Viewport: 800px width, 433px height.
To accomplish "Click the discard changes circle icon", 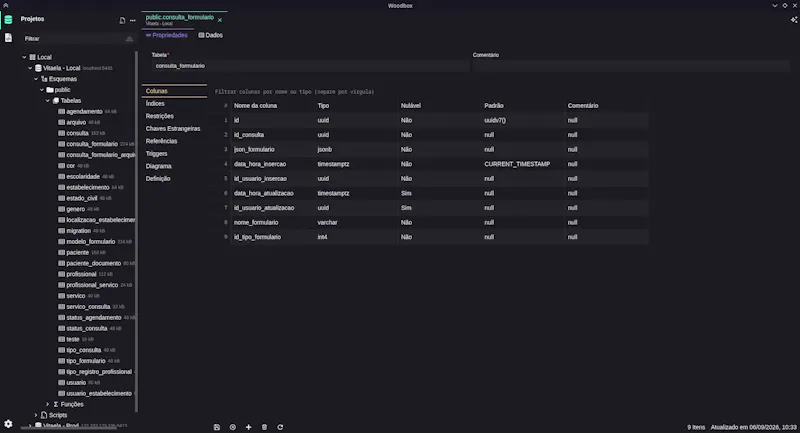I will [233, 427].
